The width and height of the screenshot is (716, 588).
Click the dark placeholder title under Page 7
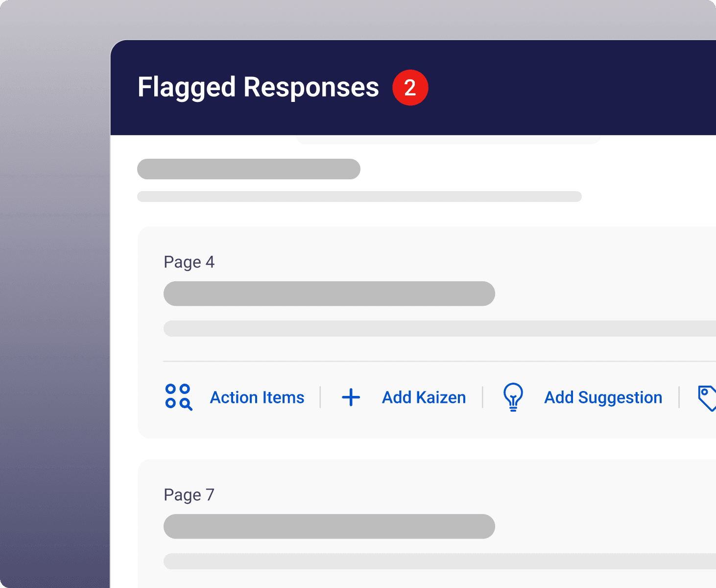329,526
